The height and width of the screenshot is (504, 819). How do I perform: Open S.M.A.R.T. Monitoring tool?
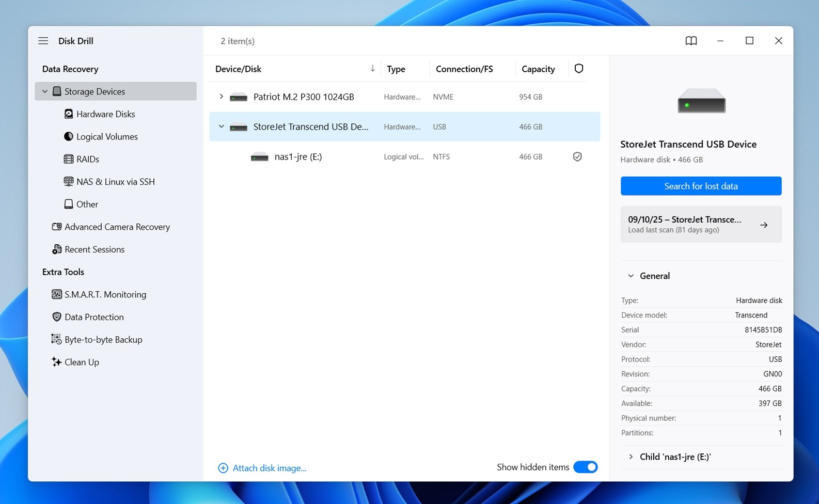[x=105, y=294]
